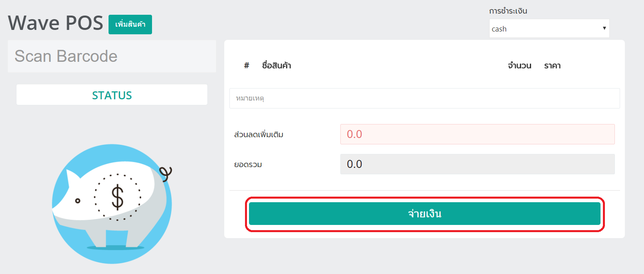The image size is (644, 274).
Task: Click the piggy bank's curly tail
Action: pos(166,173)
